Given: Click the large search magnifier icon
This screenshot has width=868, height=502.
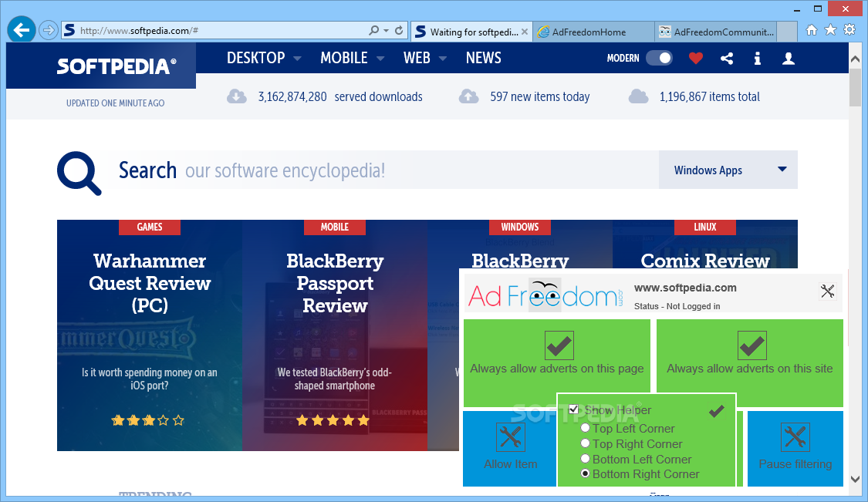Looking at the screenshot, I should tap(79, 173).
